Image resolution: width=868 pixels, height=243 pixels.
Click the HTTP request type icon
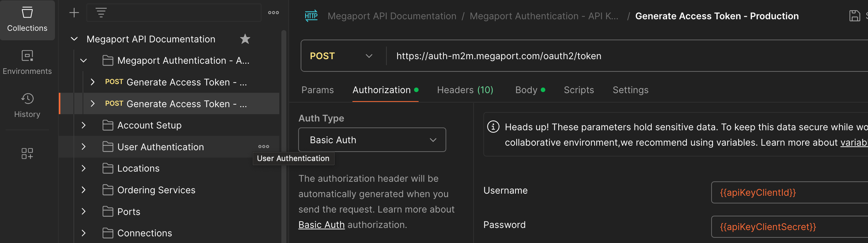click(311, 16)
